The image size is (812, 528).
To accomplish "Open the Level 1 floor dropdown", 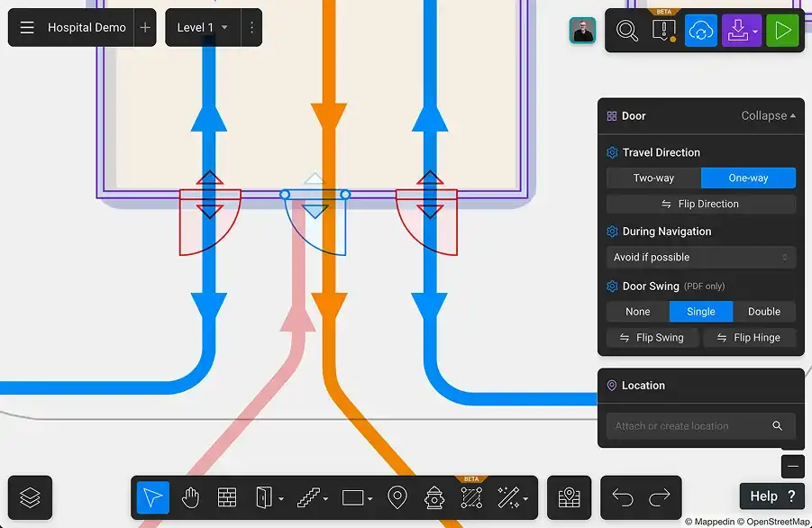I will 203,28.
